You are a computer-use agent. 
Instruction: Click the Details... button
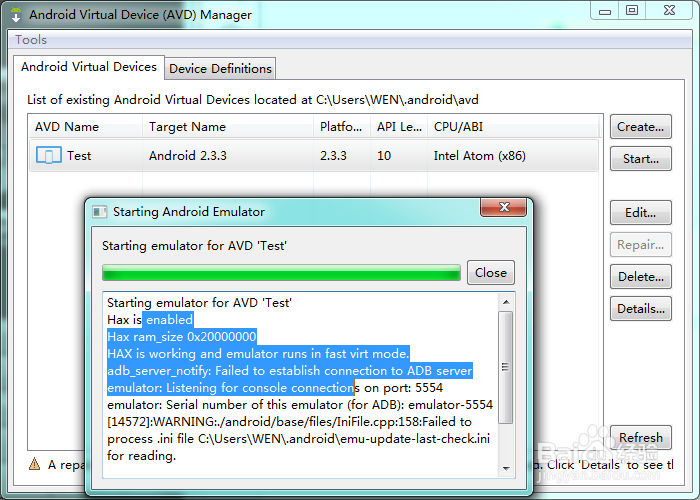[641, 308]
